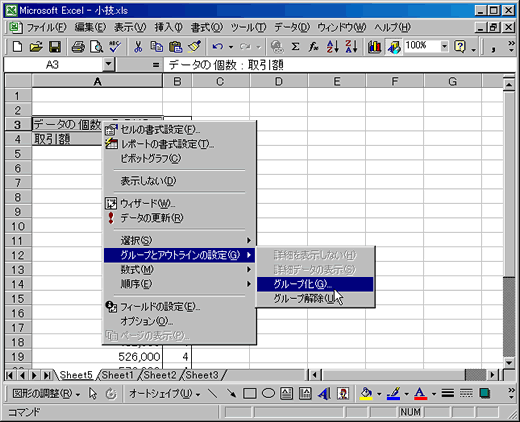
Task: Select the Line drawing tool
Action: pyautogui.click(x=212, y=394)
